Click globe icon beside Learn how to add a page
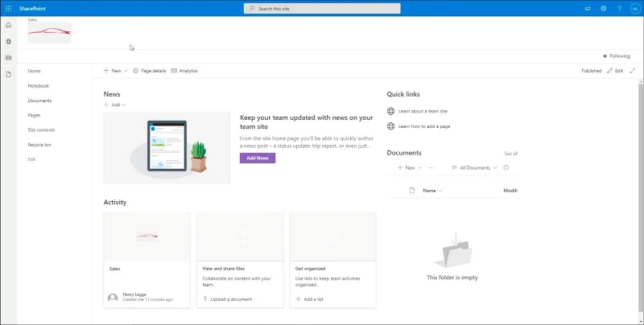 (x=391, y=126)
